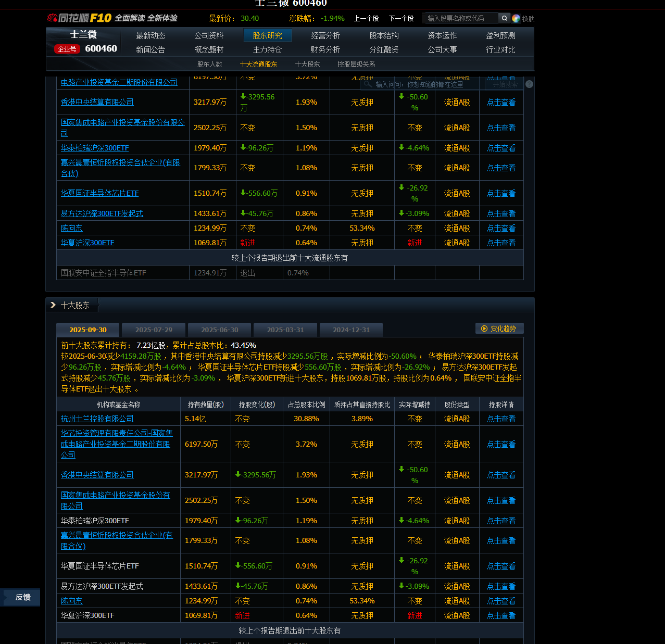This screenshot has width=665, height=644.
Task: Open the 经营分析 menu item
Action: pos(325,35)
